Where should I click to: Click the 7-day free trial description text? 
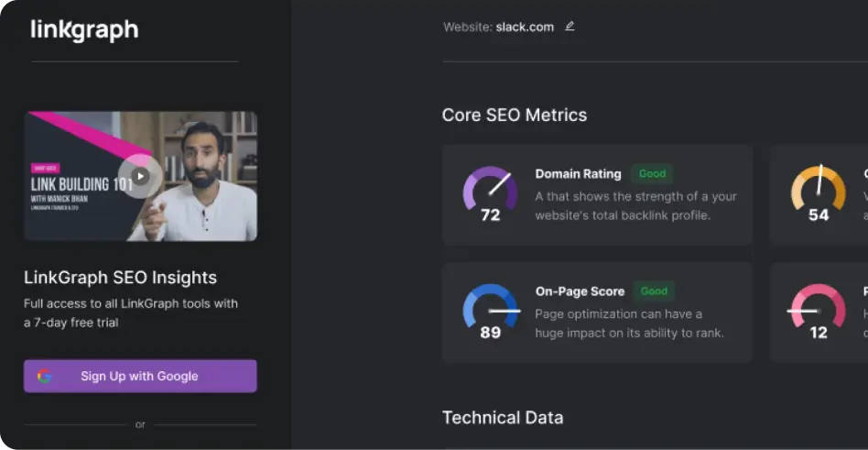point(130,313)
